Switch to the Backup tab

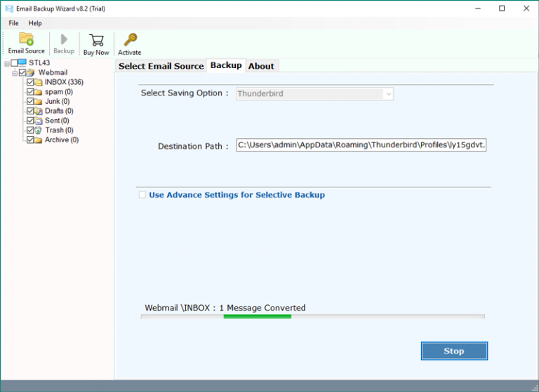point(226,65)
